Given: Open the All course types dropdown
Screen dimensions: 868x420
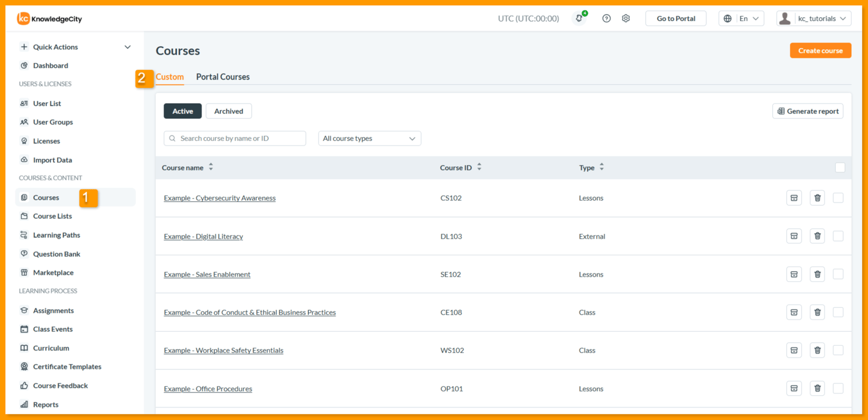Looking at the screenshot, I should tap(369, 138).
